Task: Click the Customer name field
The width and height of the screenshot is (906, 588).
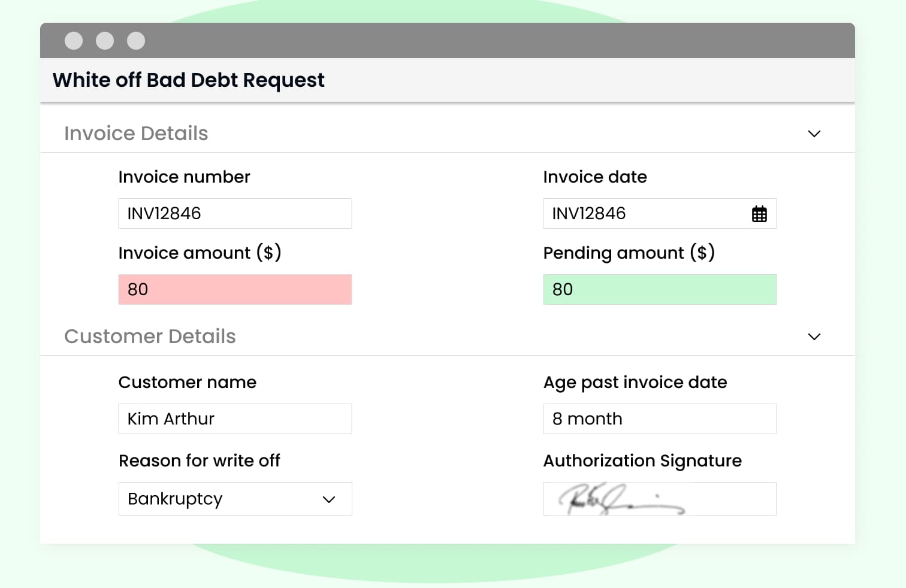Action: [x=235, y=419]
